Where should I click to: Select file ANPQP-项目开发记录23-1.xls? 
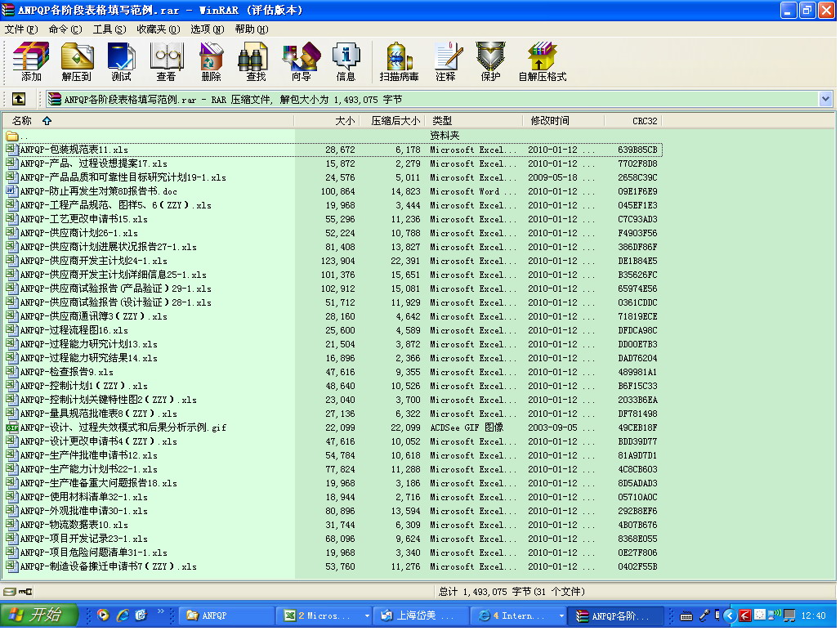[332, 539]
